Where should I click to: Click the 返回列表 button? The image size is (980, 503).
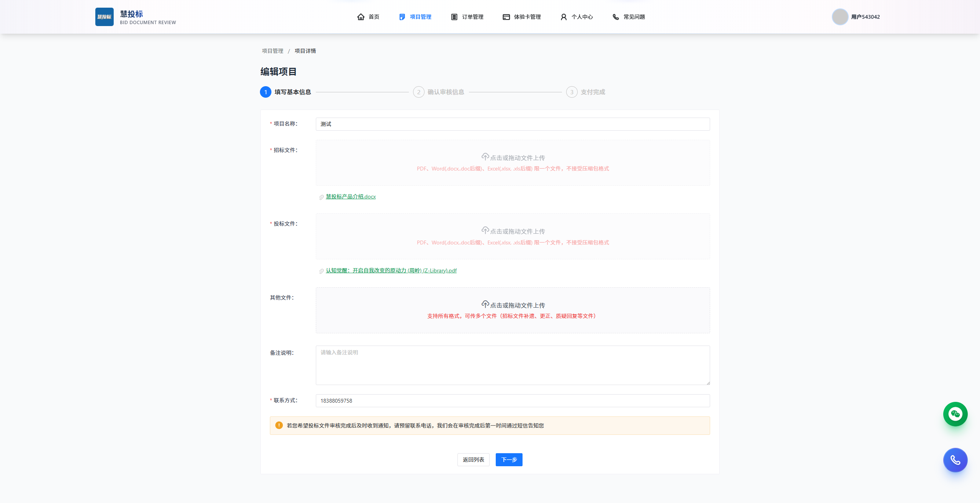[x=473, y=460]
